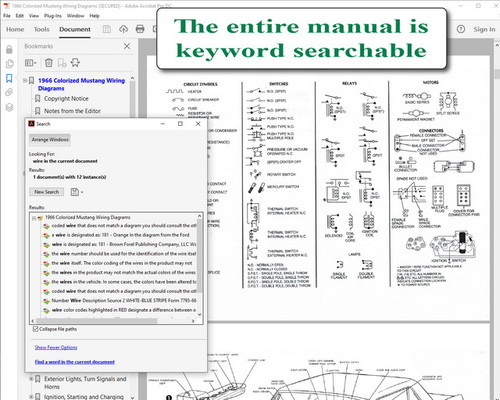
Task: Open the 1966 Colorized Mustang Wiring Diagrams bookmark
Action: click(81, 84)
